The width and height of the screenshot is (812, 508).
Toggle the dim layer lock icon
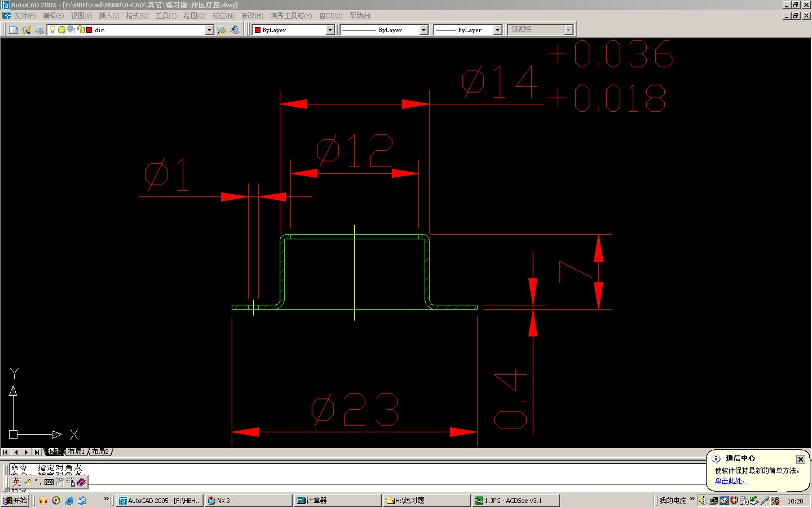tap(81, 29)
